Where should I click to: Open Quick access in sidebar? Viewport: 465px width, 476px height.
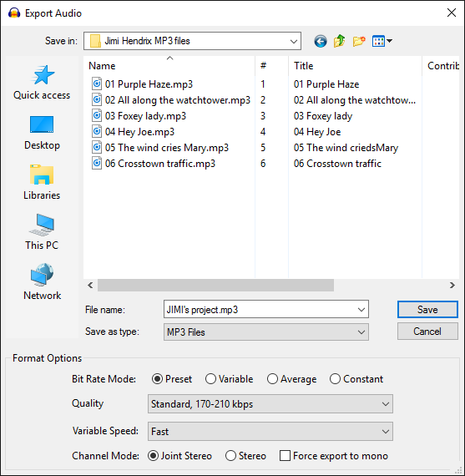click(x=42, y=83)
